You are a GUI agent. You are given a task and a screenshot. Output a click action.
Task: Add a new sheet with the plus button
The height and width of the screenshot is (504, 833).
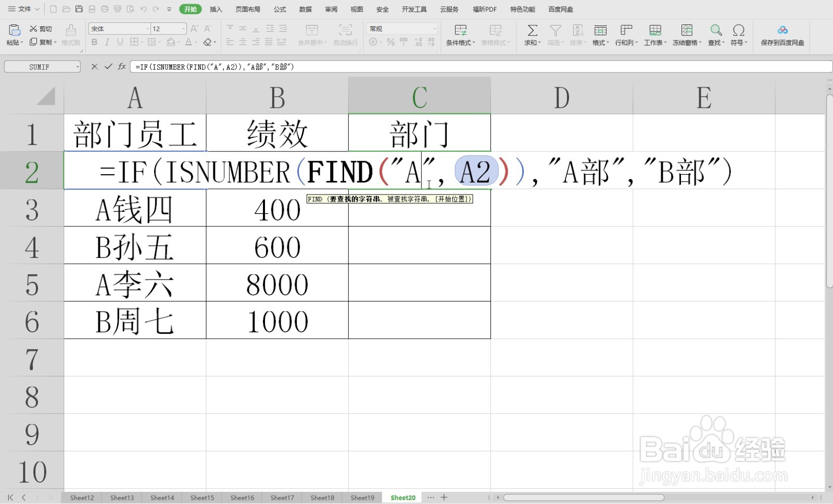[x=444, y=498]
